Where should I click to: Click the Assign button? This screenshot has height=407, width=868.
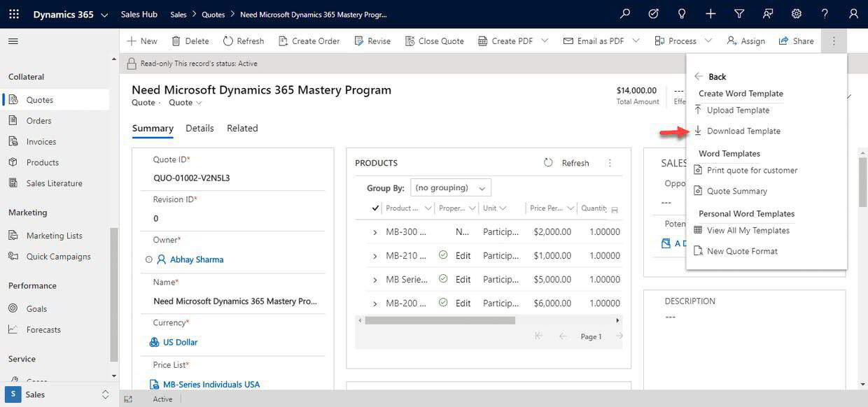[x=745, y=41]
